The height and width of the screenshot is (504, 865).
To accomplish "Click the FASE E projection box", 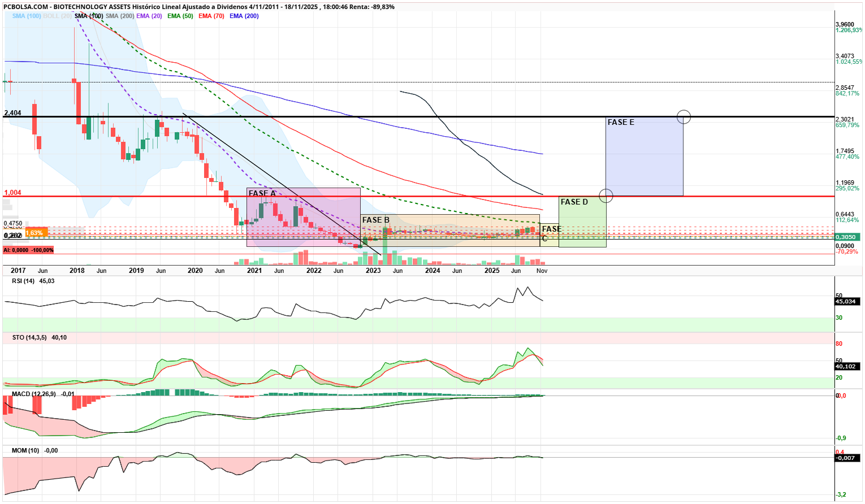I will coord(644,155).
